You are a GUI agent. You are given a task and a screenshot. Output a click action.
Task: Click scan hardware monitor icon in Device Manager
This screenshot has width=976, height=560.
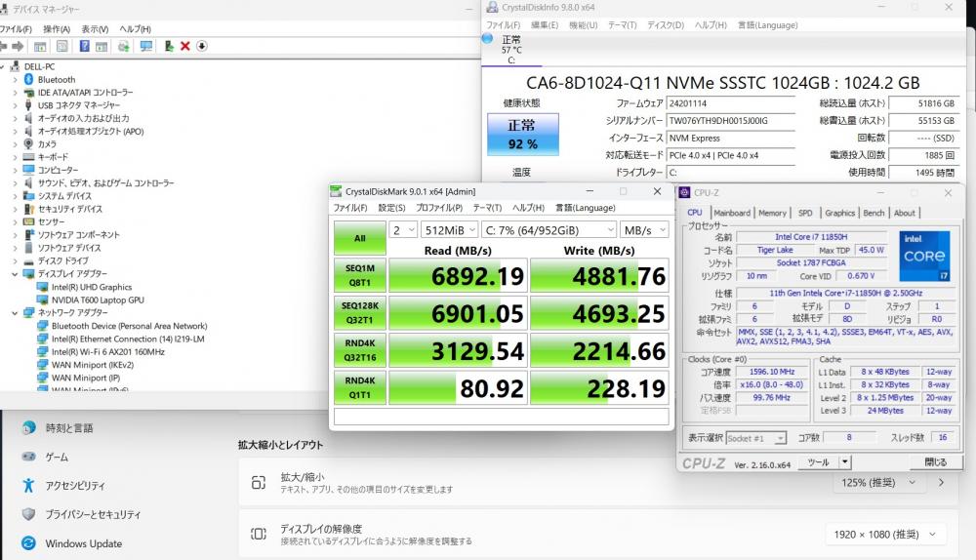click(x=146, y=46)
